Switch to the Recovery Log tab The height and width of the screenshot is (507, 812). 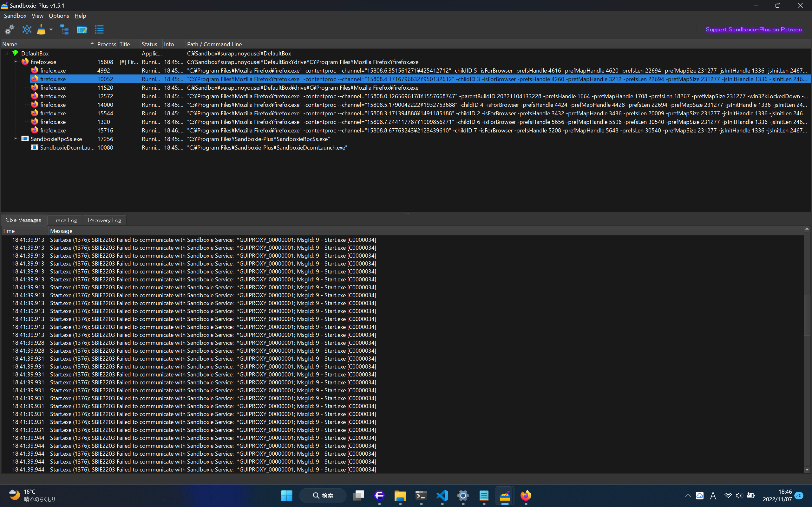point(104,220)
